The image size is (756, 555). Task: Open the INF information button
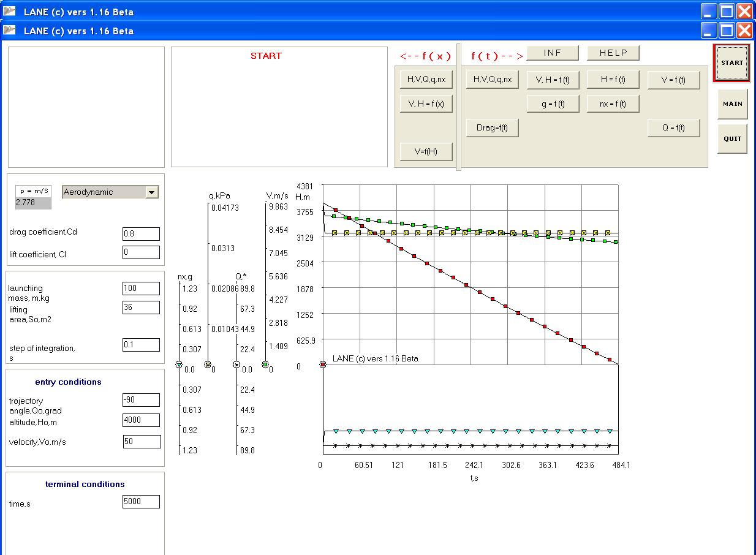click(553, 53)
